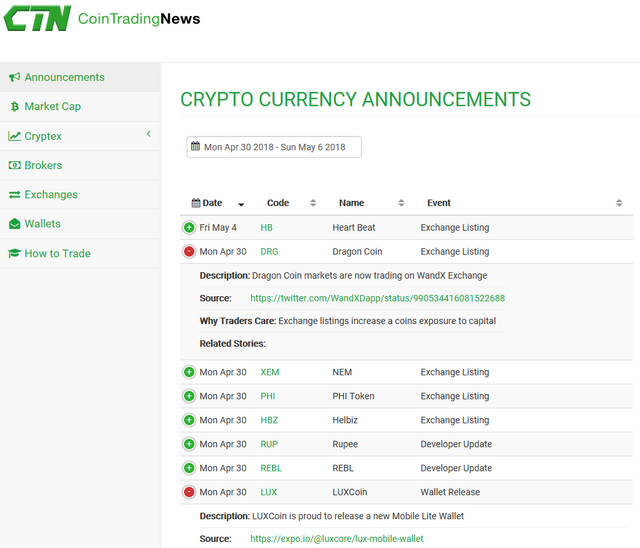Open the WandXDapp Twitter source link

[x=378, y=298]
